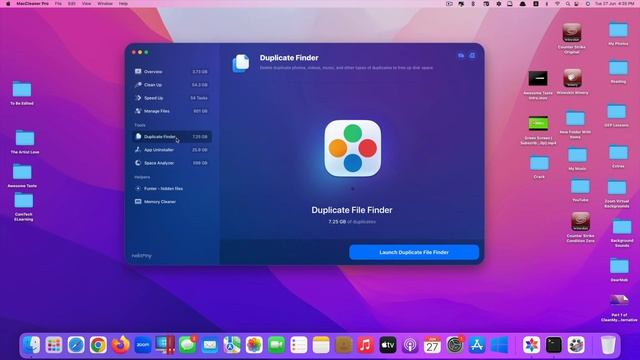Image resolution: width=640 pixels, height=360 pixels.
Task: Open Messages from the Dock
Action: [187, 345]
